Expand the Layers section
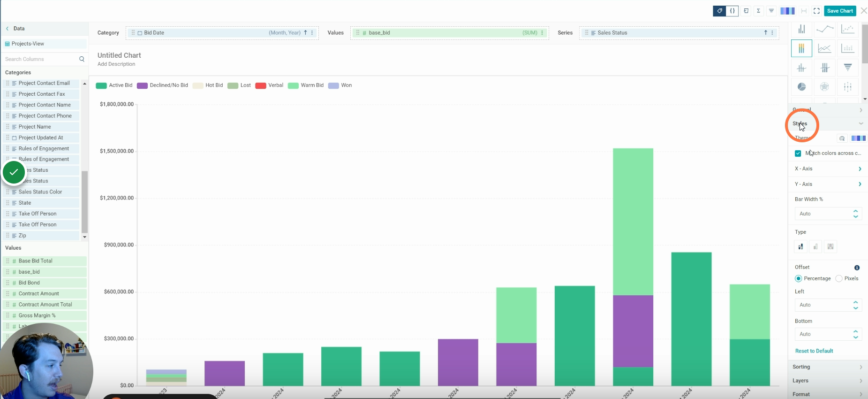Viewport: 868px width, 399px height. point(828,381)
